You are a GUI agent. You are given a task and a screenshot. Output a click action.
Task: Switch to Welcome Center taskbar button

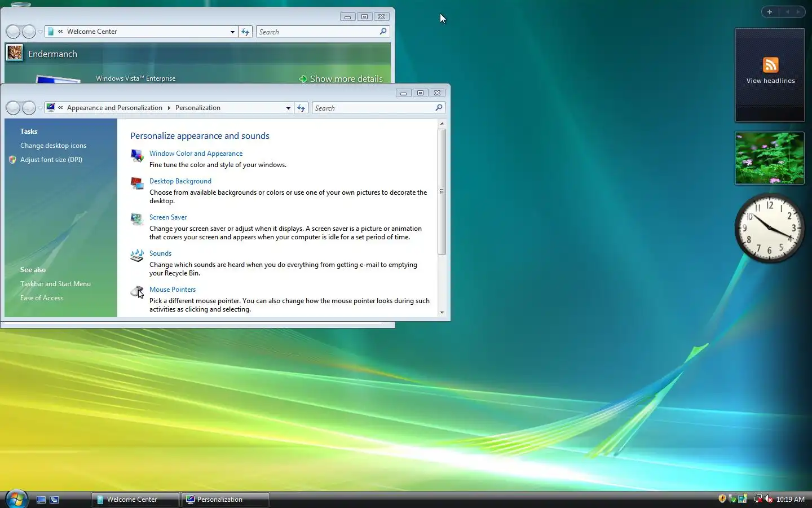click(x=135, y=500)
